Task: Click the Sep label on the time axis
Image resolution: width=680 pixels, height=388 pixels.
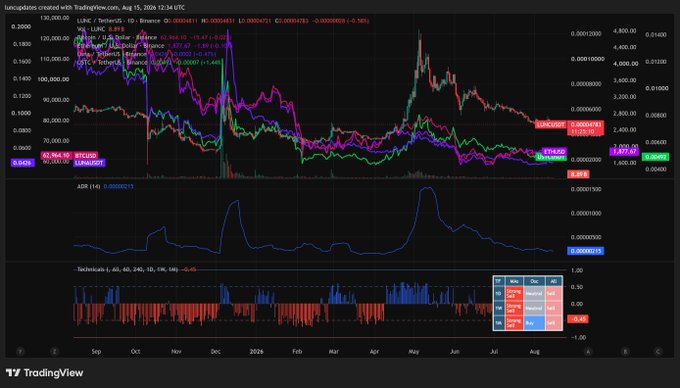Action: [x=96, y=352]
